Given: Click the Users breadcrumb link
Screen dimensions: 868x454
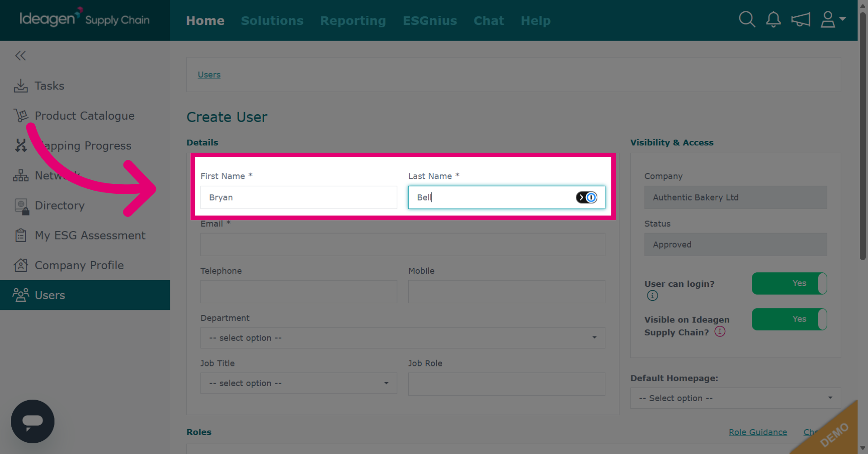Looking at the screenshot, I should tap(209, 75).
